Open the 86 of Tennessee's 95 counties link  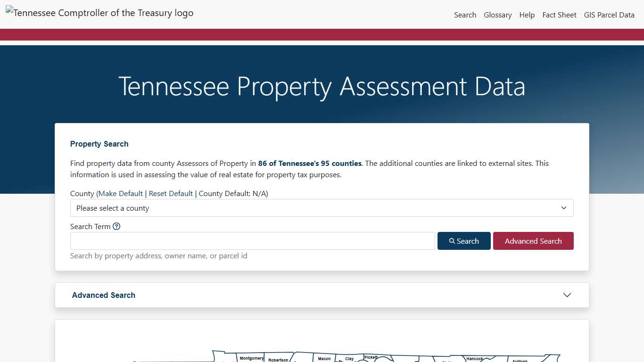[x=309, y=163]
